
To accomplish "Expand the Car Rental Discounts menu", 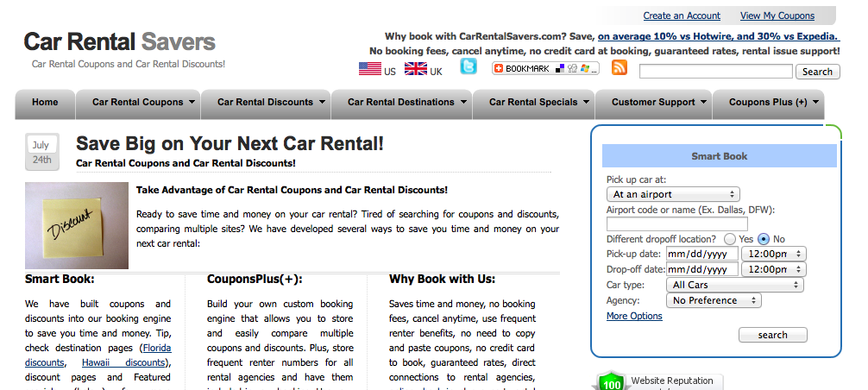I will click(266, 104).
